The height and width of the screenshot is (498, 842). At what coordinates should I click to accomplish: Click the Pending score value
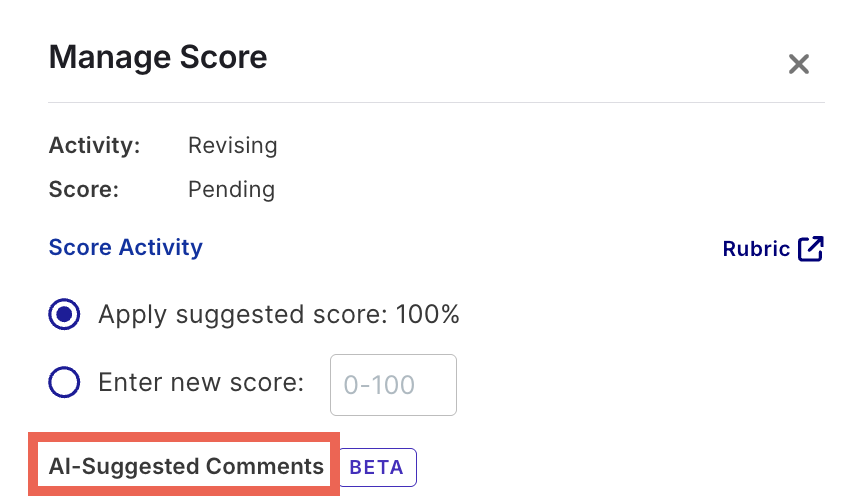pyautogui.click(x=231, y=189)
